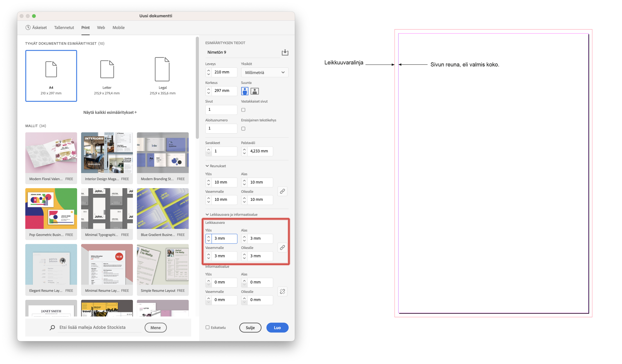
Task: Select landscape orientation under Suunta
Action: (254, 91)
